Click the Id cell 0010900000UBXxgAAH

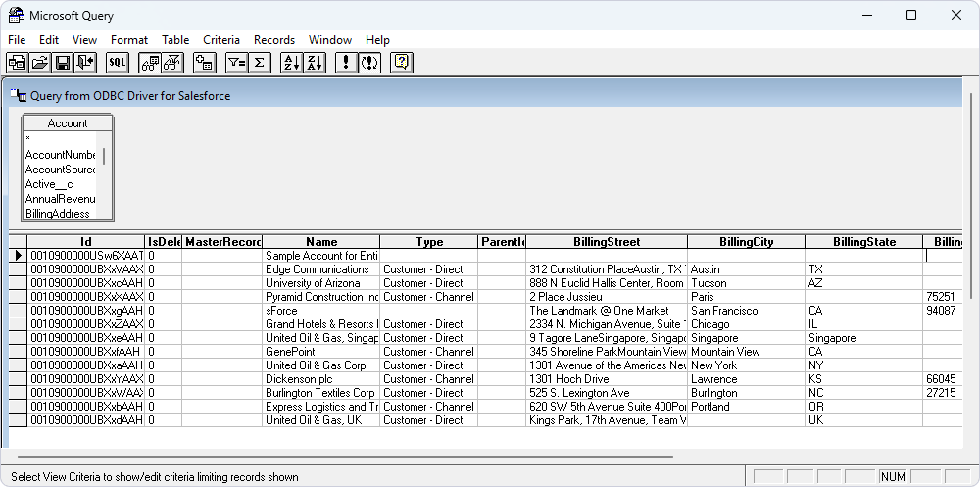pos(86,311)
